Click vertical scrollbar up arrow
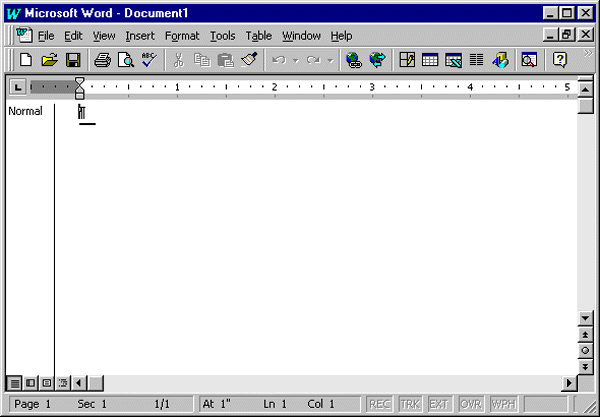600x417 pixels. click(585, 90)
